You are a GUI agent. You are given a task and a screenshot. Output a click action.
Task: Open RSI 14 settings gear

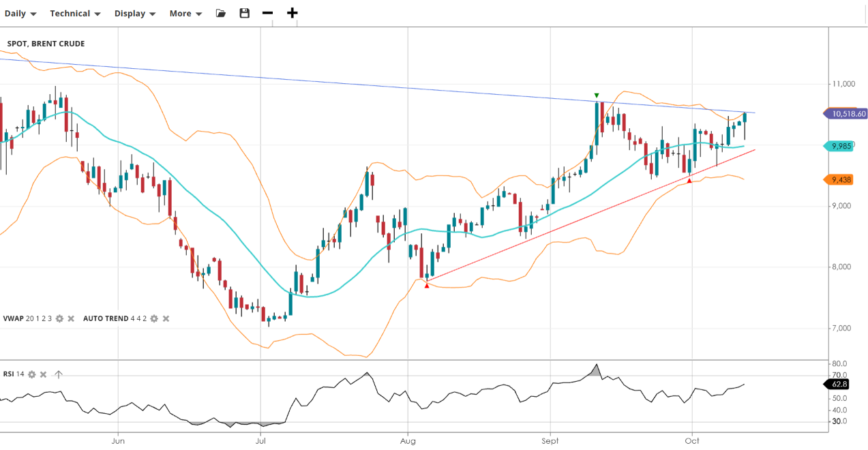pyautogui.click(x=31, y=374)
